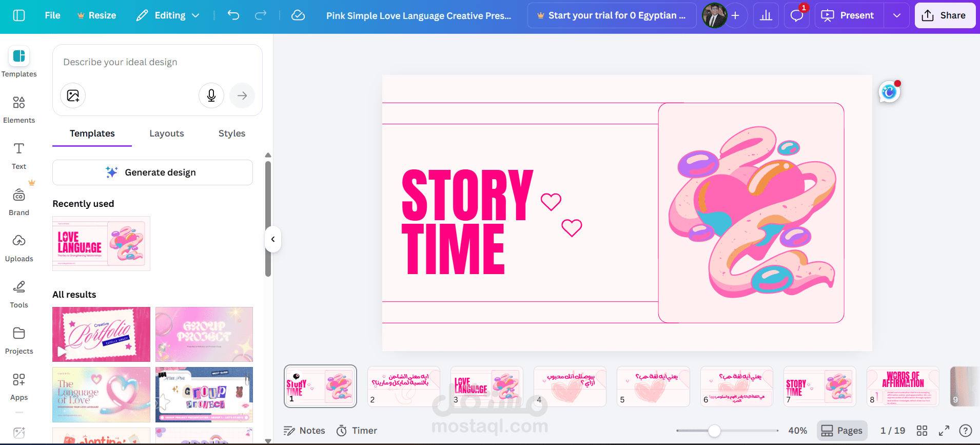
Task: Click the panel scrollbar up arrow
Action: 268,155
